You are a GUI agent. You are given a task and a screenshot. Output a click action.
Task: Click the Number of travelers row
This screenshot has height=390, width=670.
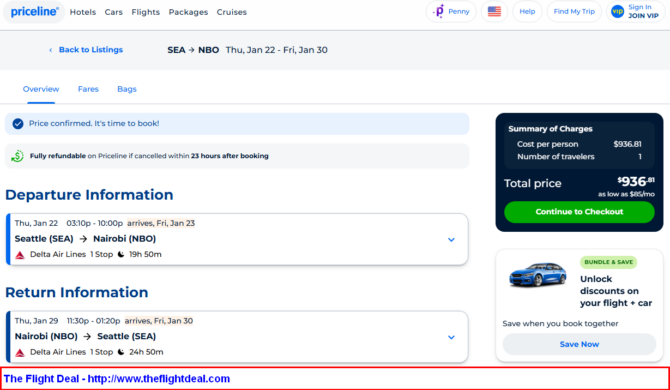[579, 157]
